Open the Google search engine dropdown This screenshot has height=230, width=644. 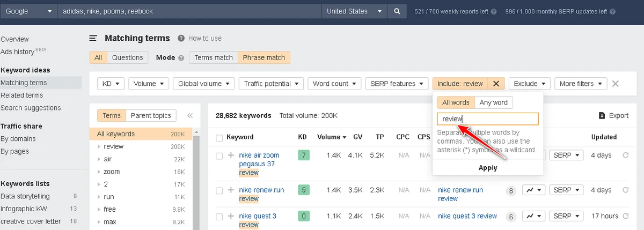[x=28, y=11]
